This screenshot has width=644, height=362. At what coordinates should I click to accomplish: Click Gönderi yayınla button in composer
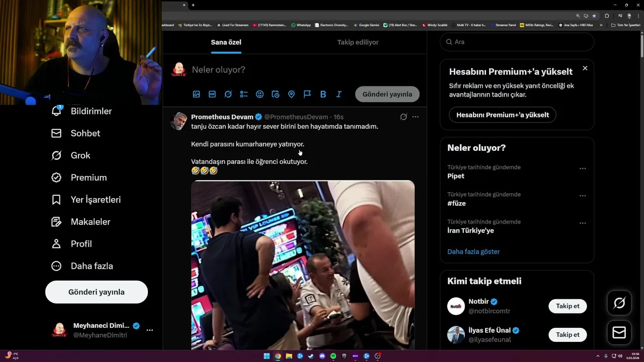point(387,94)
